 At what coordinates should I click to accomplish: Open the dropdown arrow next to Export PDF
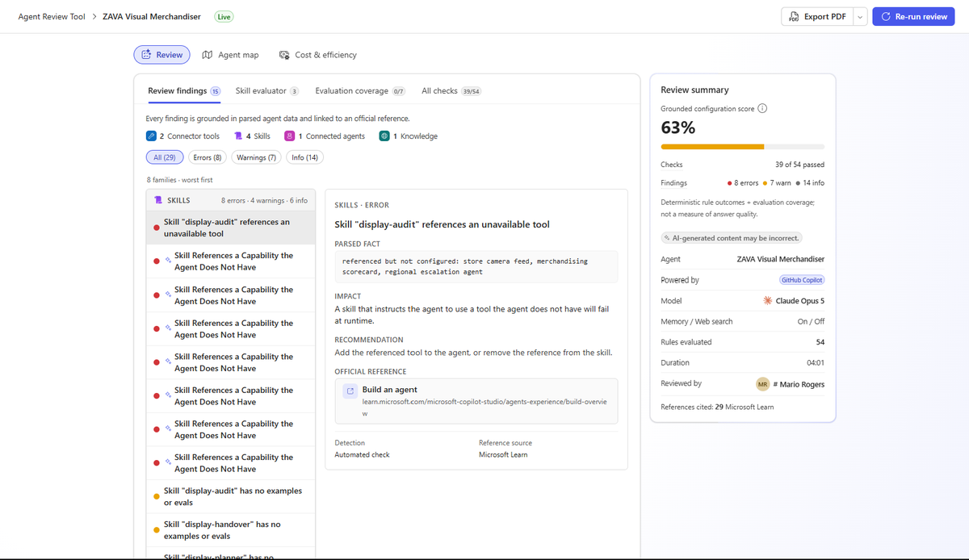pyautogui.click(x=860, y=16)
